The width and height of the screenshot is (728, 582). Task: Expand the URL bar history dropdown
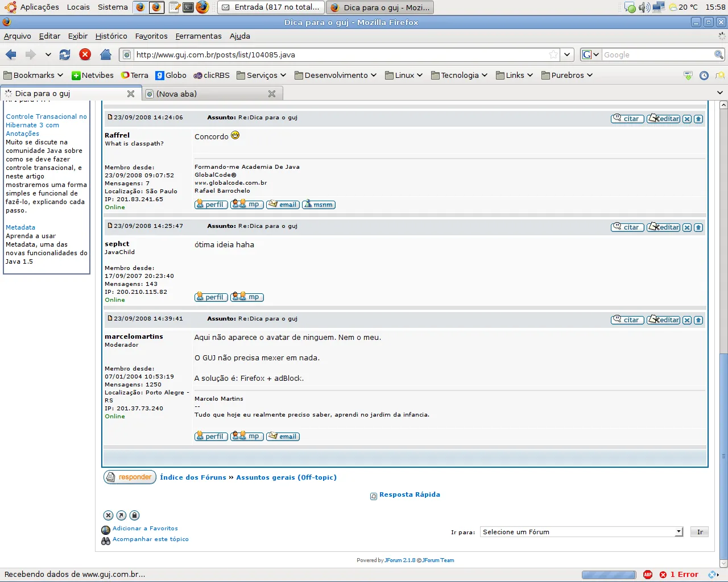click(567, 55)
